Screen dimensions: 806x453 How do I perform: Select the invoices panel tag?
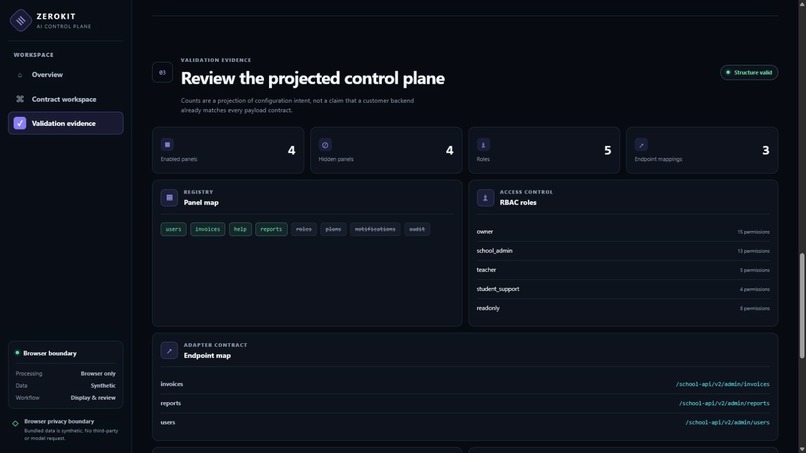click(x=208, y=229)
